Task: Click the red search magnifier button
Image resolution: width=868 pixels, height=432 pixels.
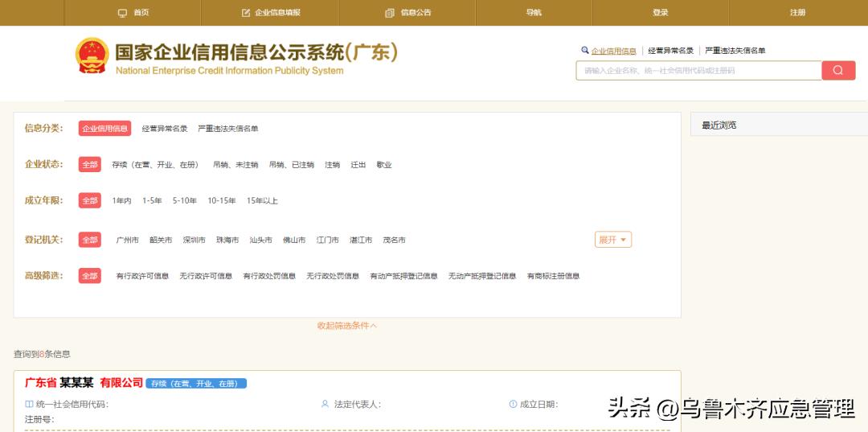Action: click(x=838, y=70)
